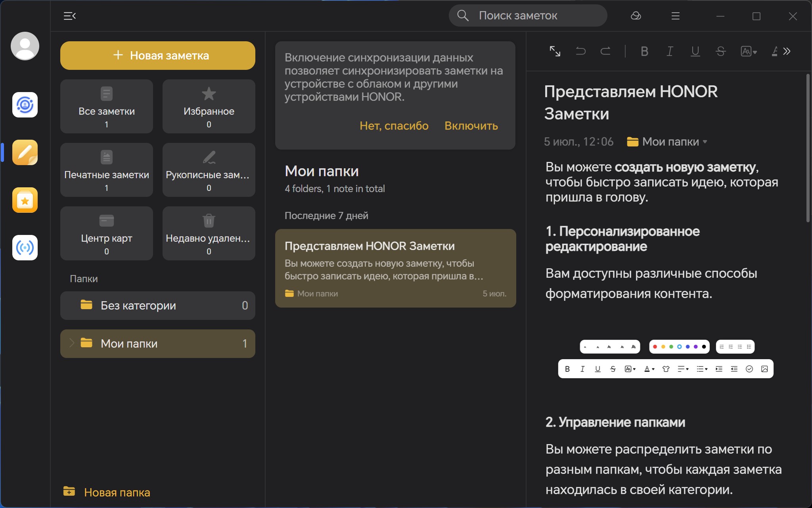Open the blue swirl app in the left rail
Viewport: 812px width, 508px height.
pos(25,105)
